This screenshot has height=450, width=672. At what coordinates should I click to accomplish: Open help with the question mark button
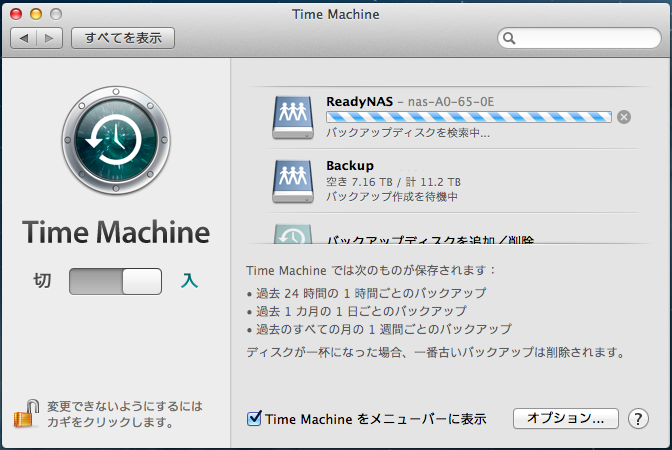(x=639, y=418)
